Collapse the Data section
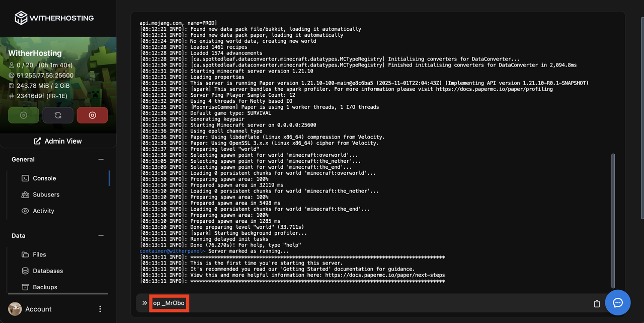The width and height of the screenshot is (644, 323). pos(101,236)
